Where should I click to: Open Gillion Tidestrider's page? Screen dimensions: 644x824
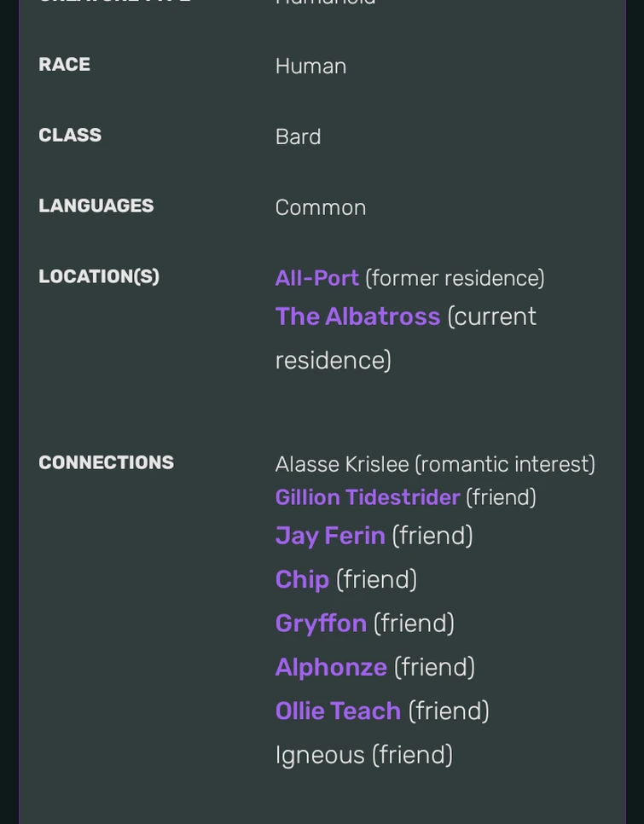[x=367, y=497]
